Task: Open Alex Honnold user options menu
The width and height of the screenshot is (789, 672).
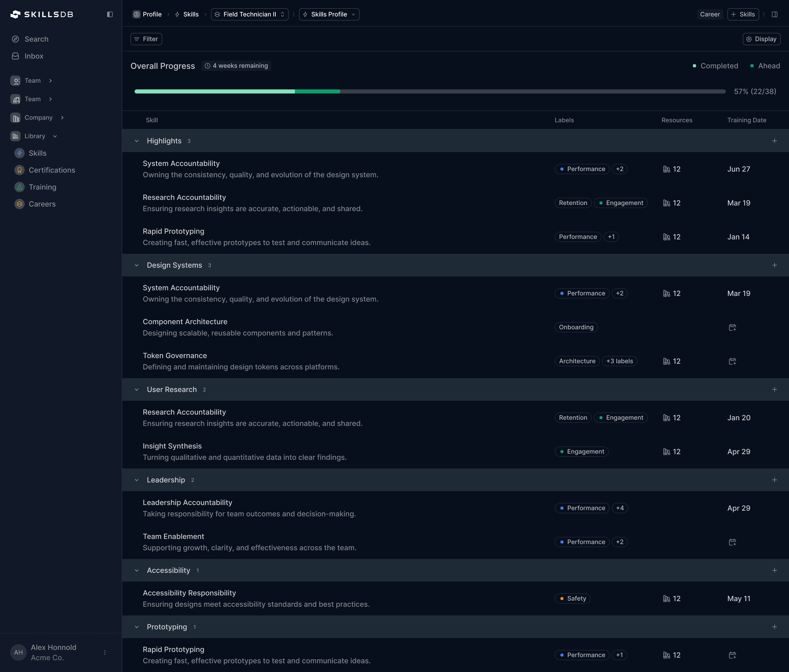Action: click(105, 652)
